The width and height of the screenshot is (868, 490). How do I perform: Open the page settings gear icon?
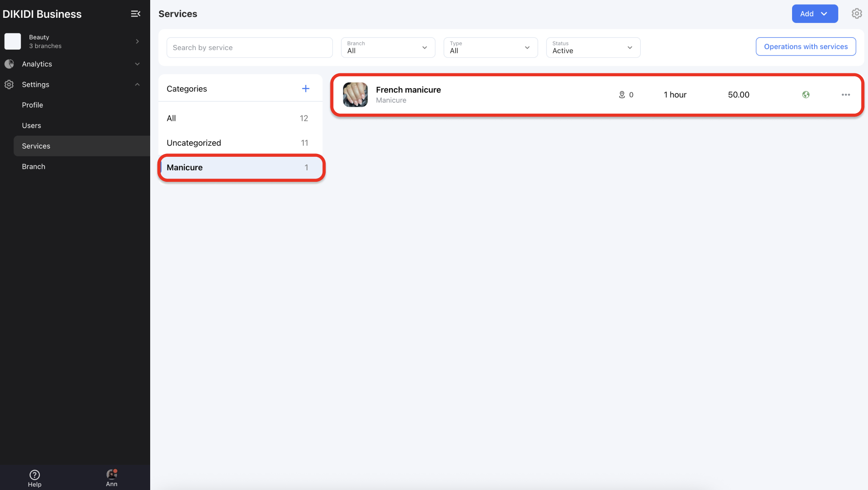[857, 14]
